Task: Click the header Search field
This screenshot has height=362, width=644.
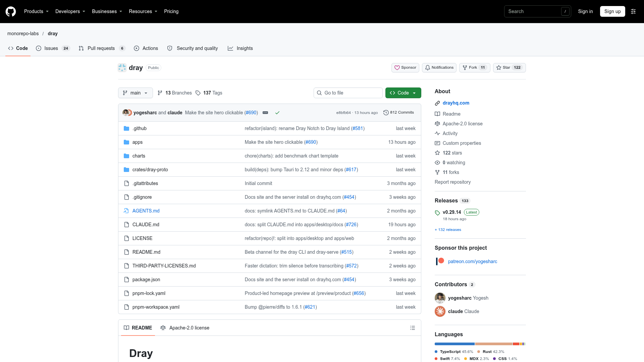Action: (x=538, y=11)
